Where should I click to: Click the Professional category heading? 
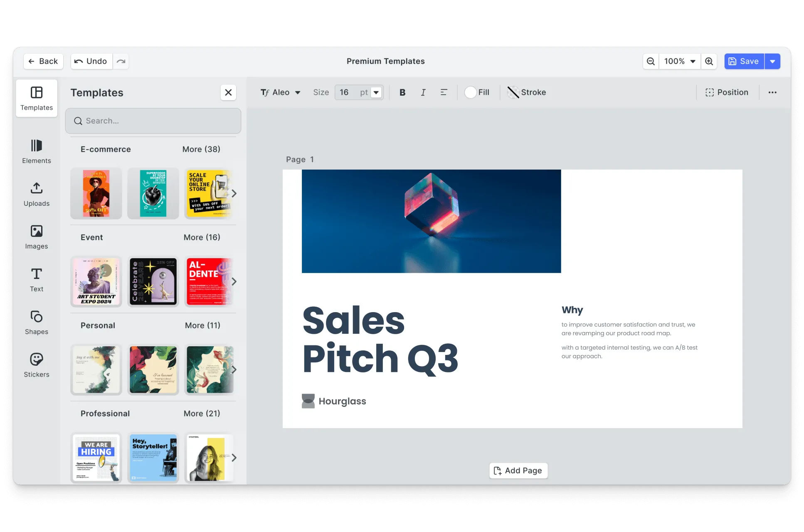click(x=105, y=414)
